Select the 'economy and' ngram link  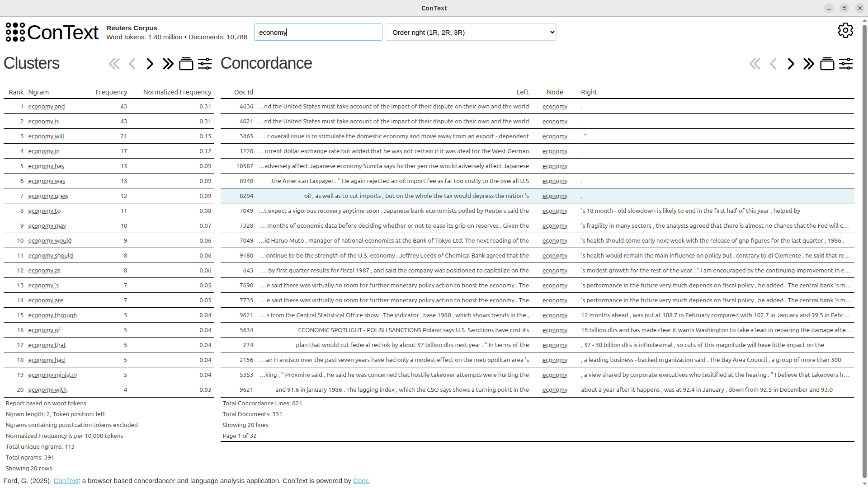[x=47, y=106]
